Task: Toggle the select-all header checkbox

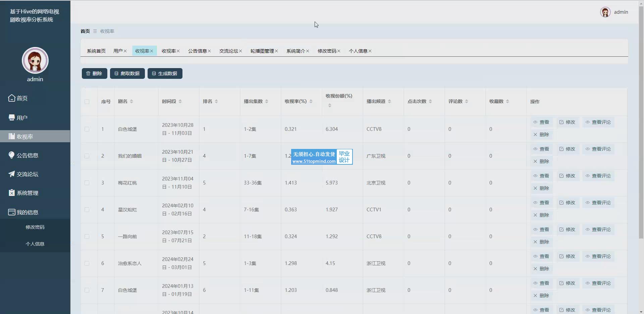Action: pyautogui.click(x=87, y=102)
